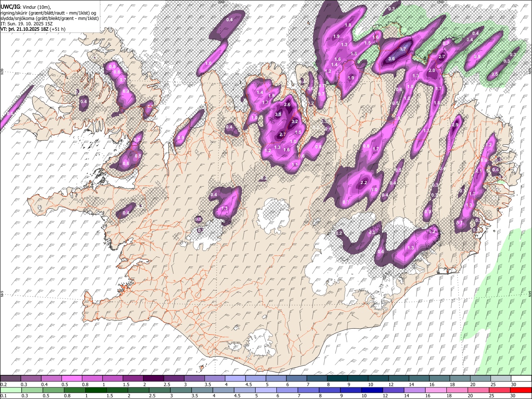This screenshot has width=532, height=399.
Task: Click the '0.2' label on the top scale
Action: coord(3,384)
